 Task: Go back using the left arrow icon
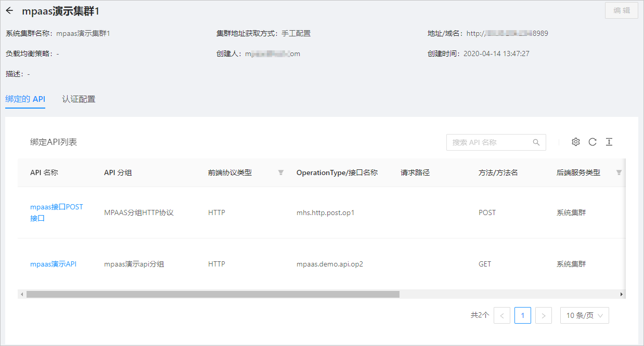click(9, 10)
